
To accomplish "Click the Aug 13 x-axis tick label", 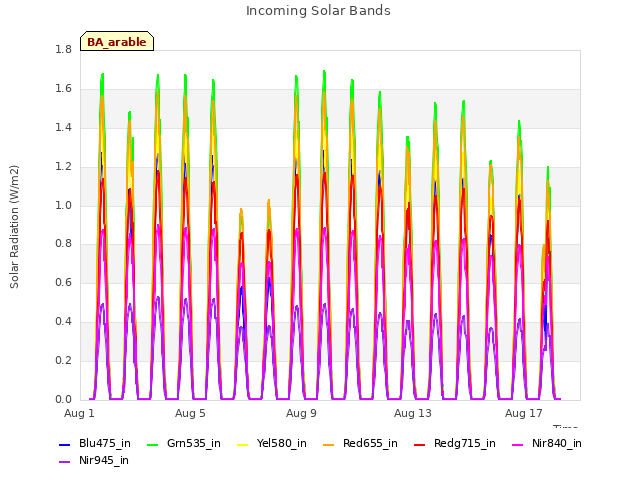I will tap(413, 413).
